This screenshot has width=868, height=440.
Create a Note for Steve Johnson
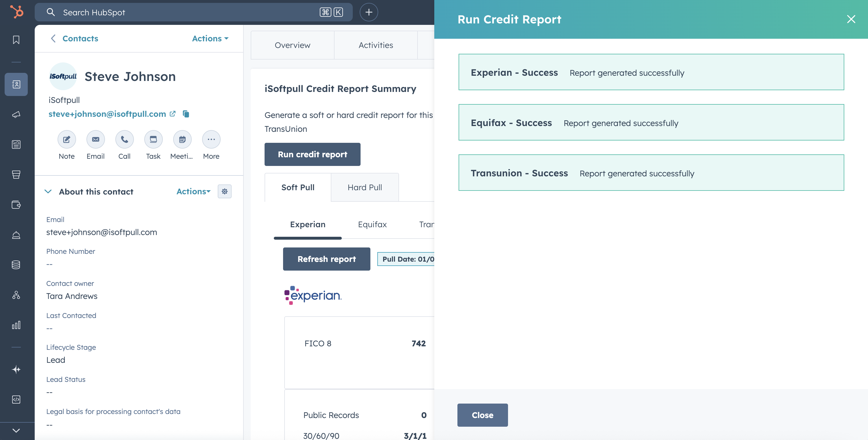(67, 139)
